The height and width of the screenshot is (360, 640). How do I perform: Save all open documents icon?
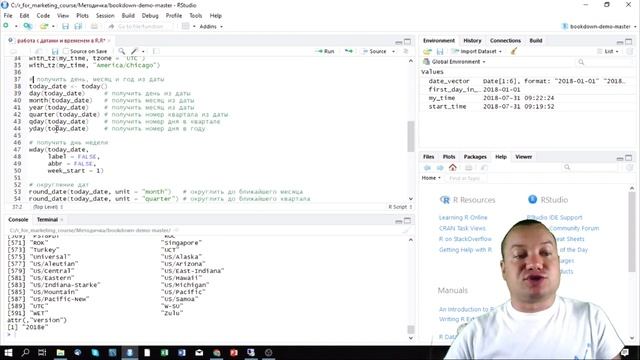tap(78, 26)
